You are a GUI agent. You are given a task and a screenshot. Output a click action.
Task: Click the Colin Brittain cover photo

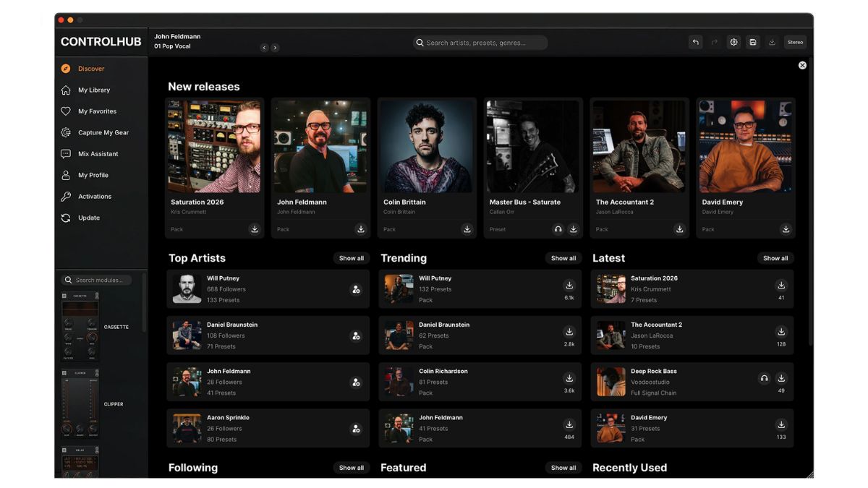(427, 147)
